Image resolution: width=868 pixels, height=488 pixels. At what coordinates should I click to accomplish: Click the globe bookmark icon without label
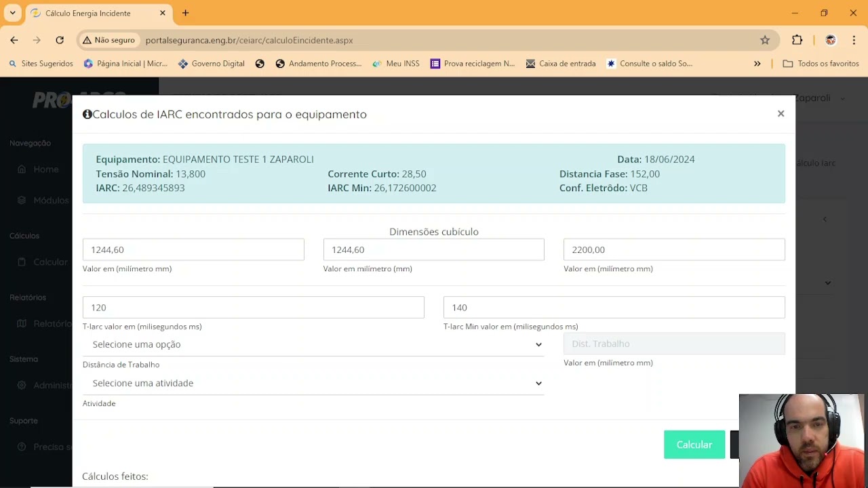[x=260, y=64]
